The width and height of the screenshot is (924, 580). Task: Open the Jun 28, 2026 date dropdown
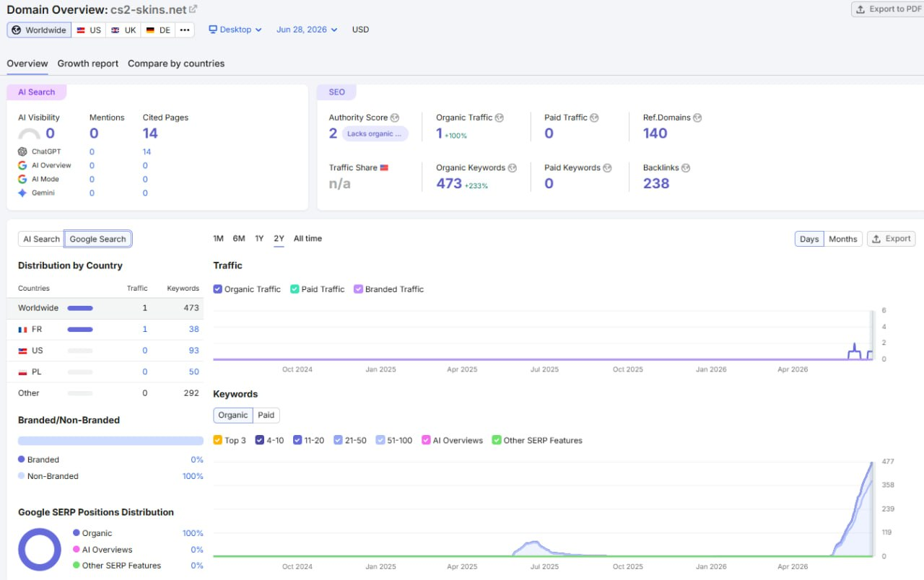tap(307, 30)
